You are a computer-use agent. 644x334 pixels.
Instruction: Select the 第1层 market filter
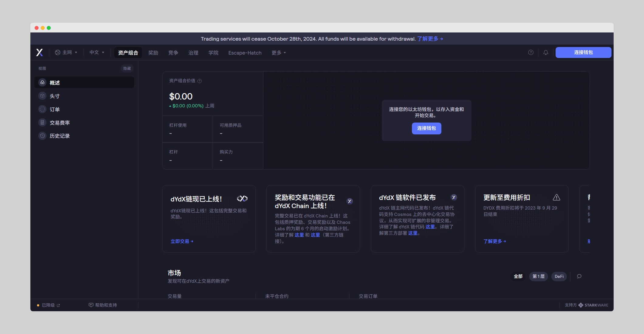[x=539, y=276]
